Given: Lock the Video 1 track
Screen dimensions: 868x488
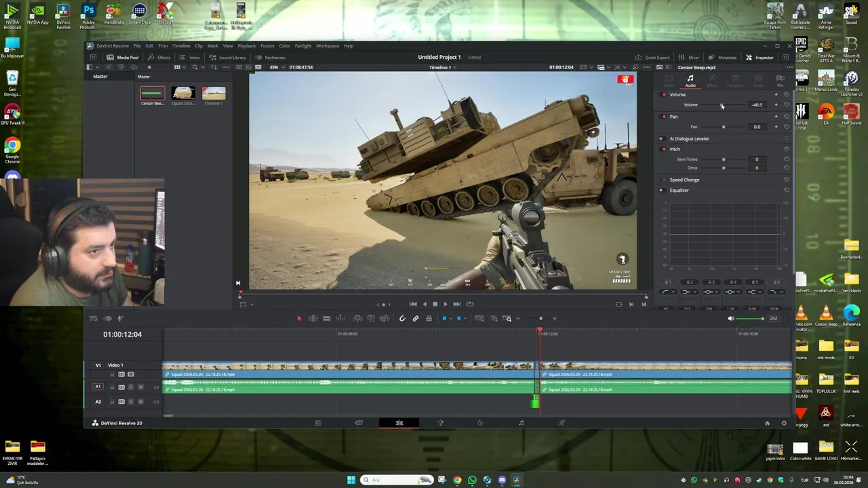Looking at the screenshot, I should pos(112,374).
